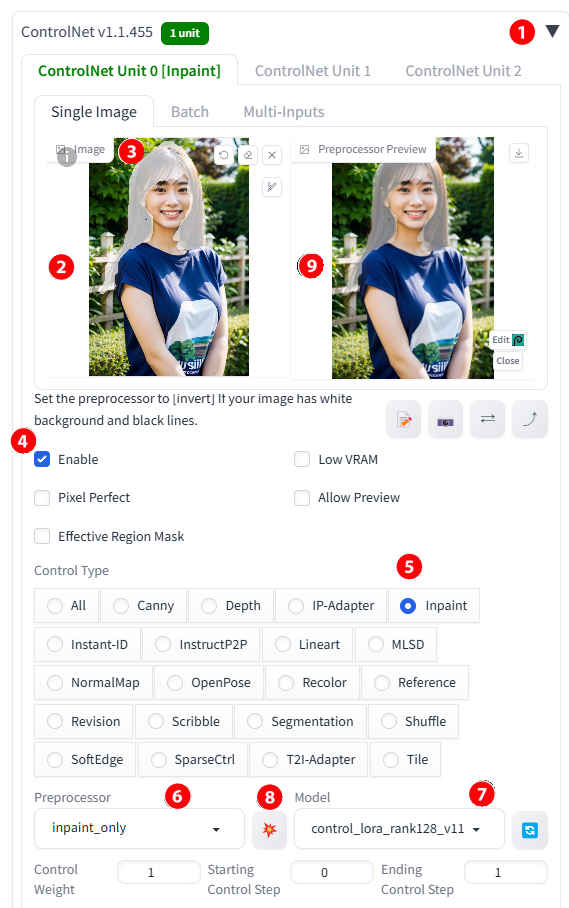The image size is (569, 908).
Task: Select the brush tool on input image
Action: [x=272, y=187]
